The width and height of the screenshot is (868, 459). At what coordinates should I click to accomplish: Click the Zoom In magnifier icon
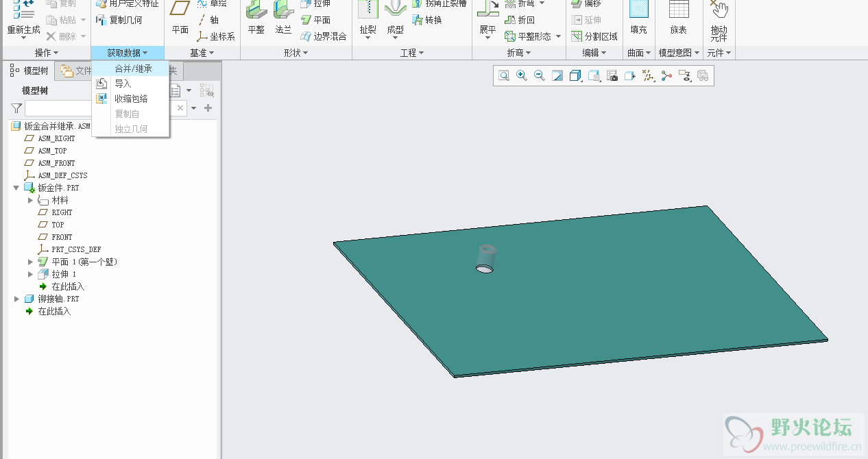tap(522, 76)
